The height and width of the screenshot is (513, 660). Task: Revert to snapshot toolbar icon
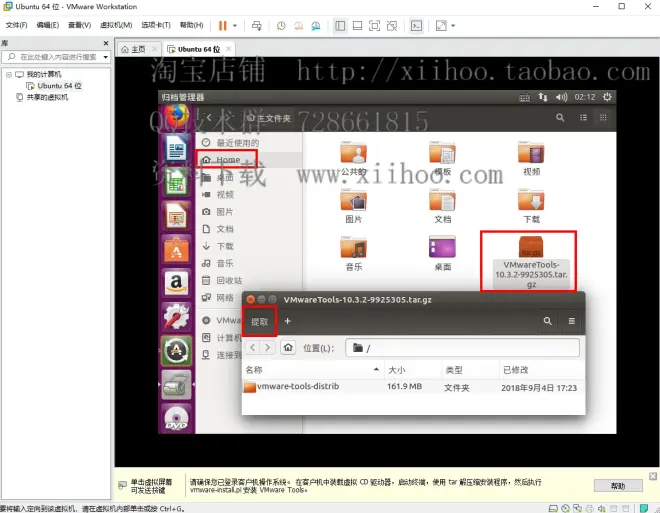[298, 26]
